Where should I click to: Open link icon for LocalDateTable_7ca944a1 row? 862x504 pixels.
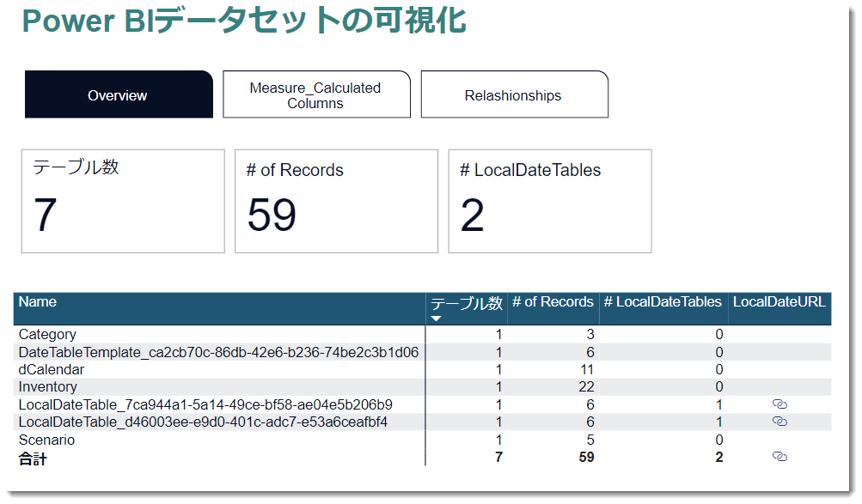pyautogui.click(x=779, y=404)
